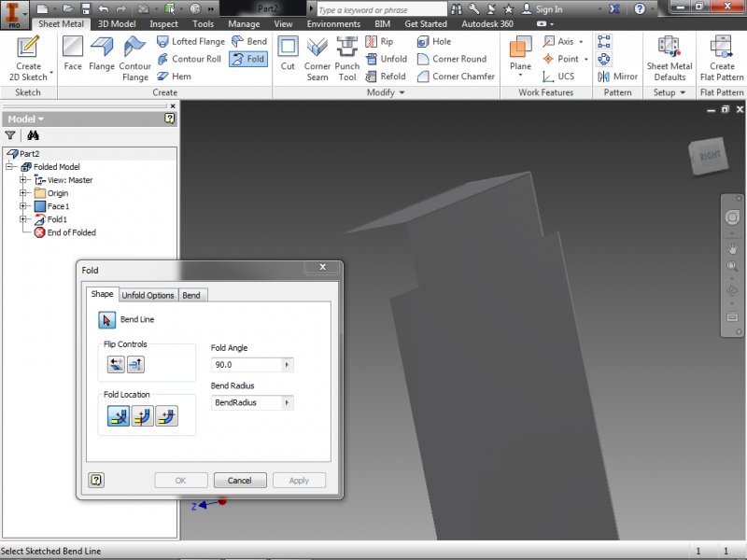The image size is (747, 560).
Task: Click Create 2D Sketch tool
Action: click(28, 58)
